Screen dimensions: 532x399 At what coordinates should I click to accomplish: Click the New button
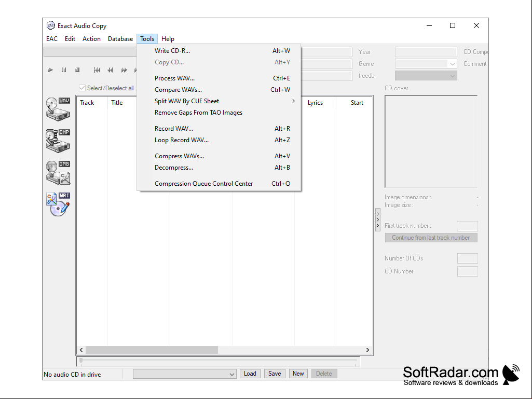pyautogui.click(x=298, y=374)
